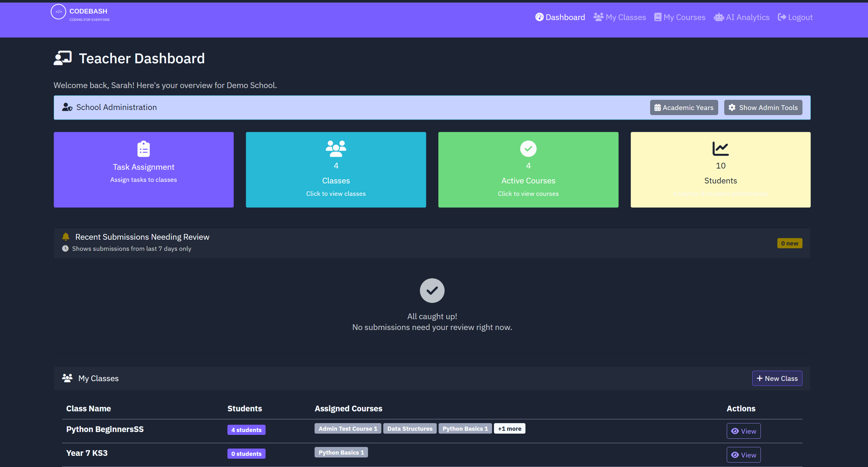Click the gear icon on Show Admin Tools
Screen dimensions: 868x467
click(732, 107)
